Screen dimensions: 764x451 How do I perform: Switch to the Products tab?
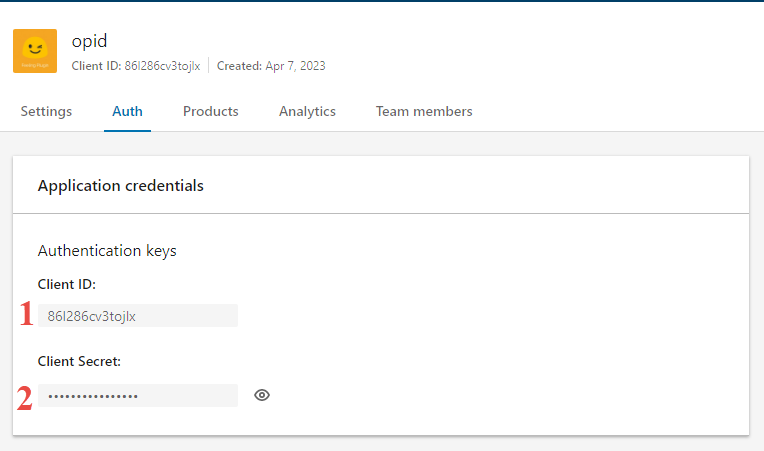(210, 112)
